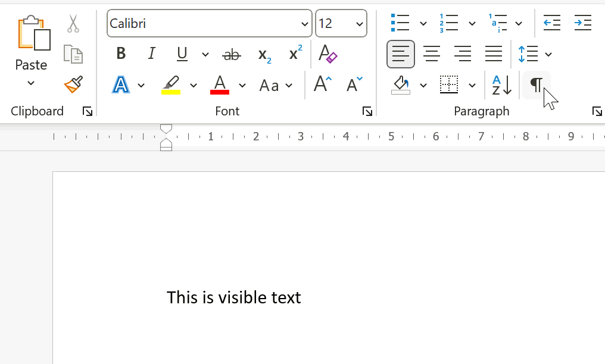The width and height of the screenshot is (605, 364).
Task: Open the Font dialog launcher
Action: pos(367,111)
